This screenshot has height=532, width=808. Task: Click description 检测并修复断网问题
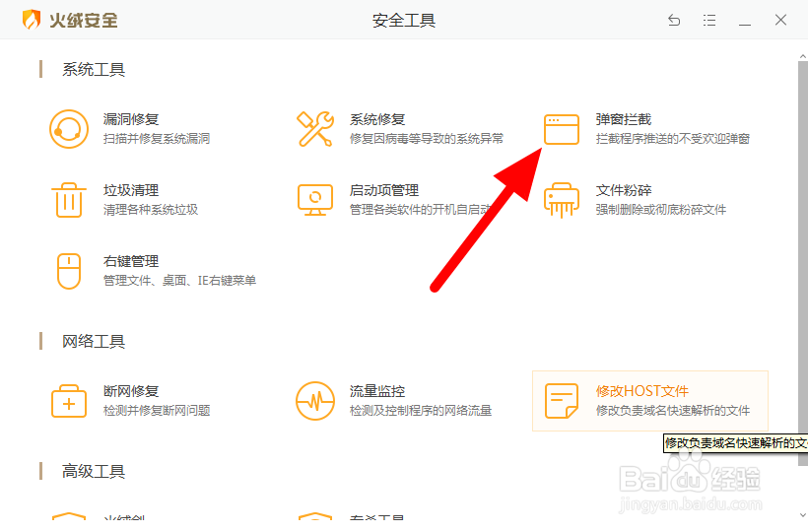point(157,411)
